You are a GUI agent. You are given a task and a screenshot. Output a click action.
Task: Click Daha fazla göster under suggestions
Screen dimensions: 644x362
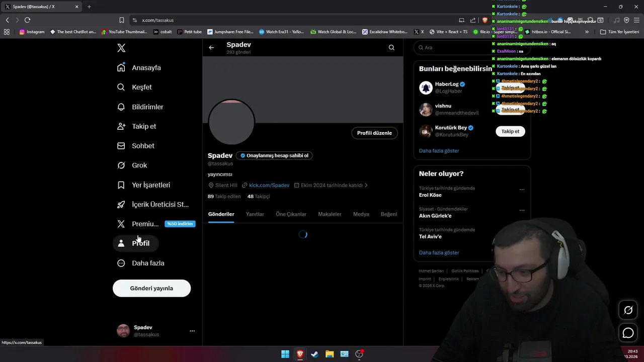click(x=439, y=151)
